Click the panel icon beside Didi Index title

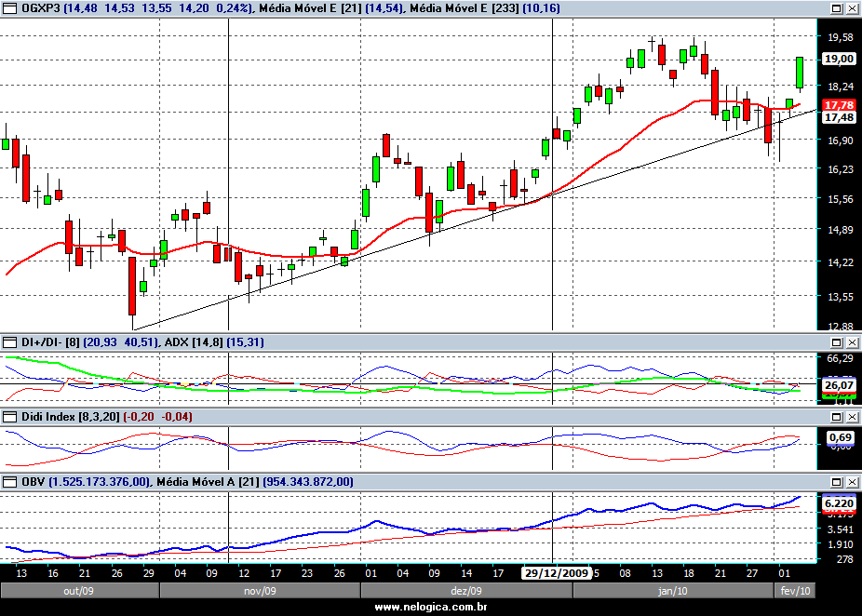[x=10, y=417]
